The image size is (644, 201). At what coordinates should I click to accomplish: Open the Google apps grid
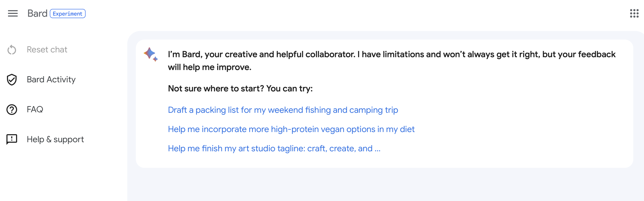(x=634, y=13)
